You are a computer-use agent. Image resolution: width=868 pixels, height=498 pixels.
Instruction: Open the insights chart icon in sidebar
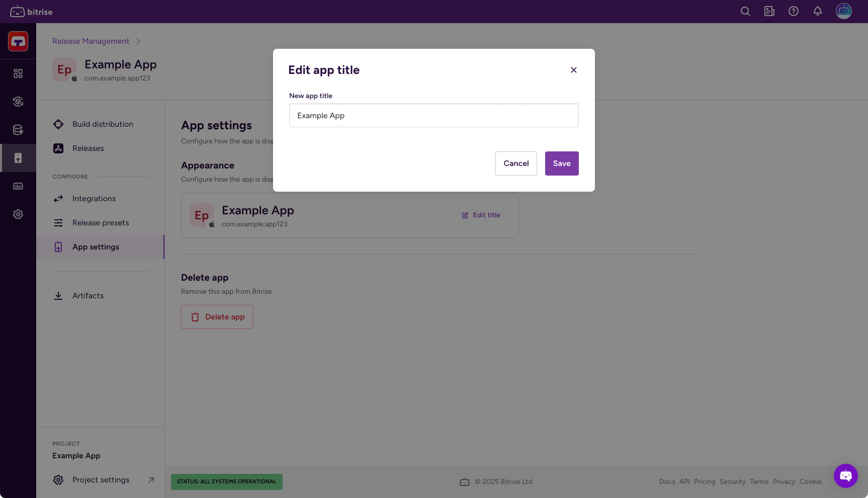18,186
